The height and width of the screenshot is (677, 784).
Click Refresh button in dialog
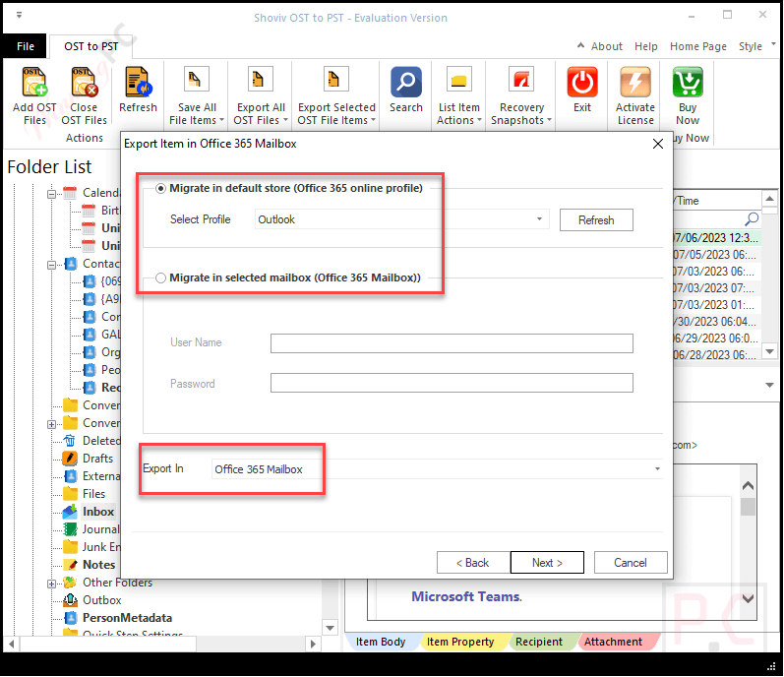[x=596, y=220]
